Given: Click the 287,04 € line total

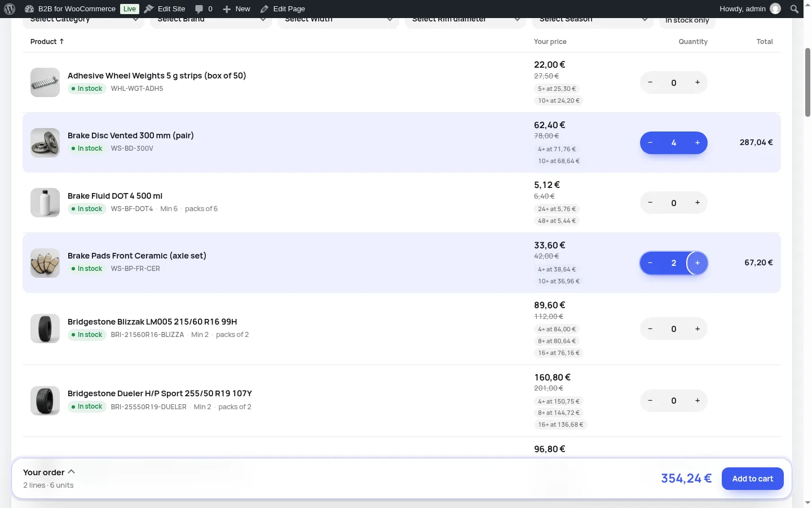Looking at the screenshot, I should pos(756,142).
